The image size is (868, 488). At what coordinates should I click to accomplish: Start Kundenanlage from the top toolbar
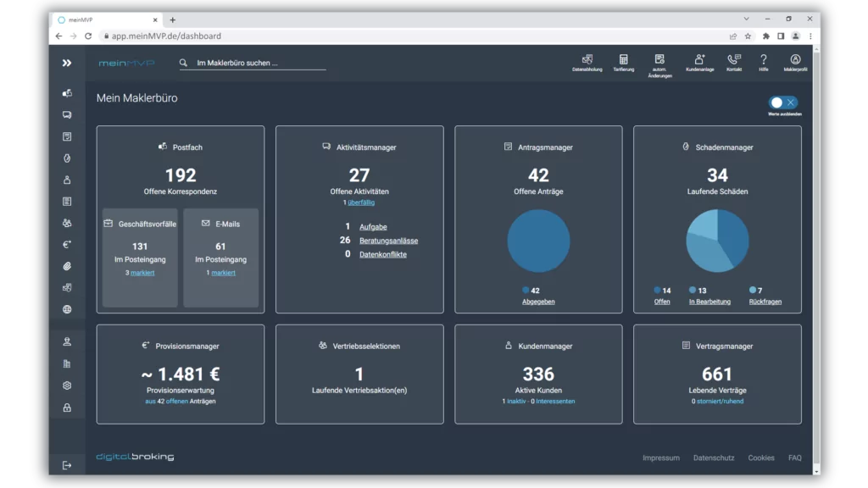pyautogui.click(x=699, y=63)
